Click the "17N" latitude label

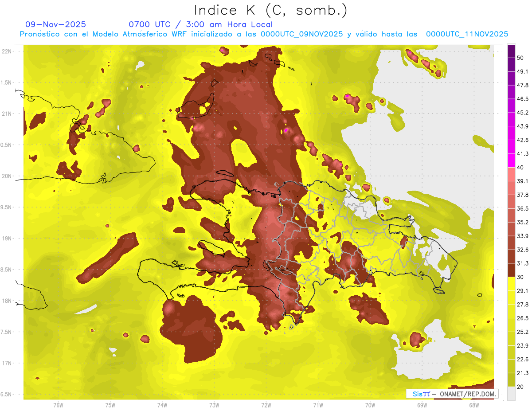pos(7,363)
